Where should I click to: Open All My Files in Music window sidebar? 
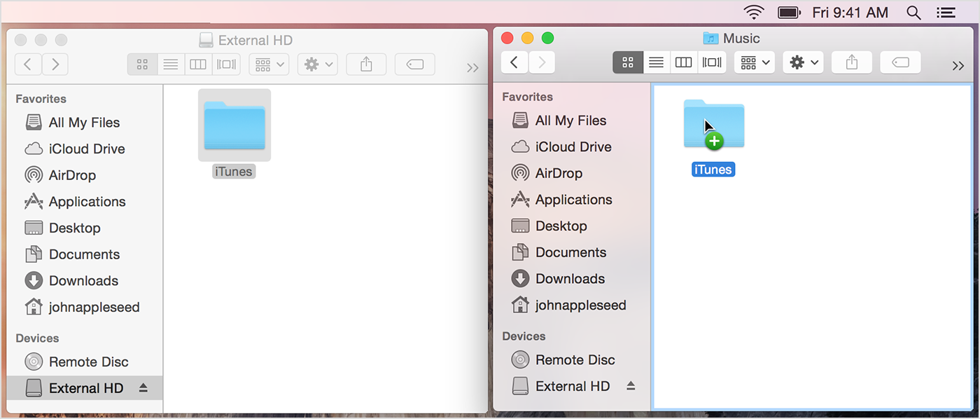[572, 121]
